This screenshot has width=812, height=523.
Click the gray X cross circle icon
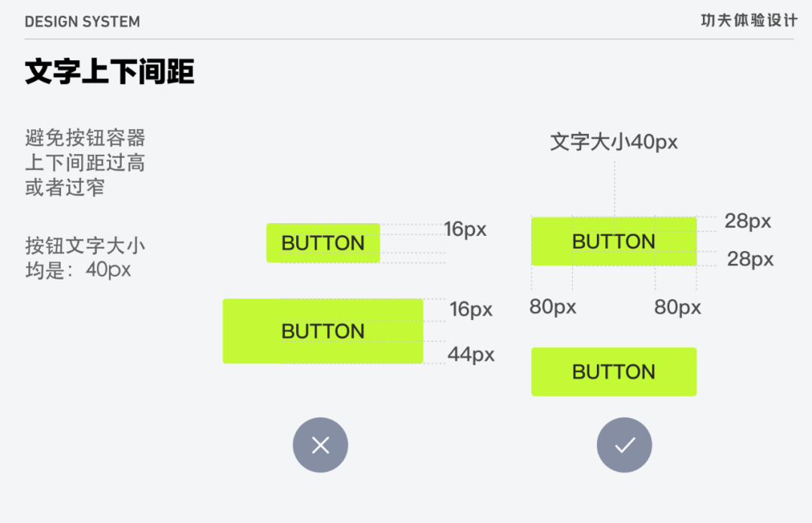(320, 445)
